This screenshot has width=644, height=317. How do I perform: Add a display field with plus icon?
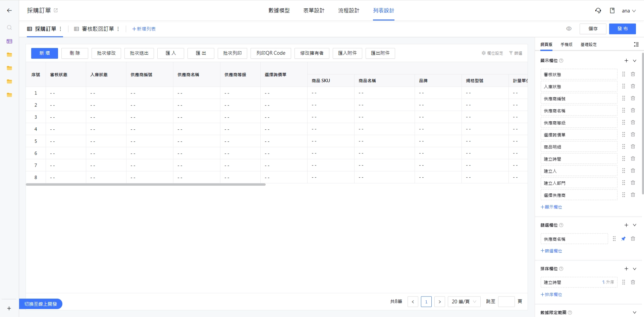626,61
